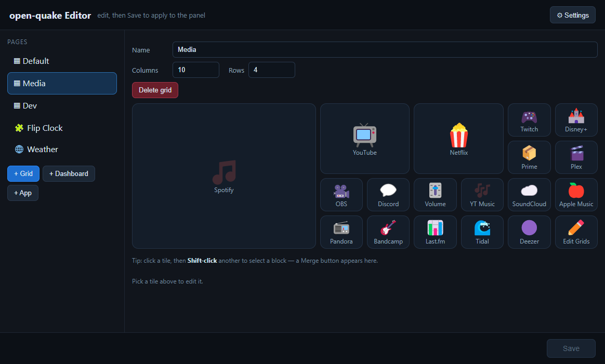Viewport: 605px width, 364px height.
Task: Focus the Name field containing Media
Action: (385, 49)
